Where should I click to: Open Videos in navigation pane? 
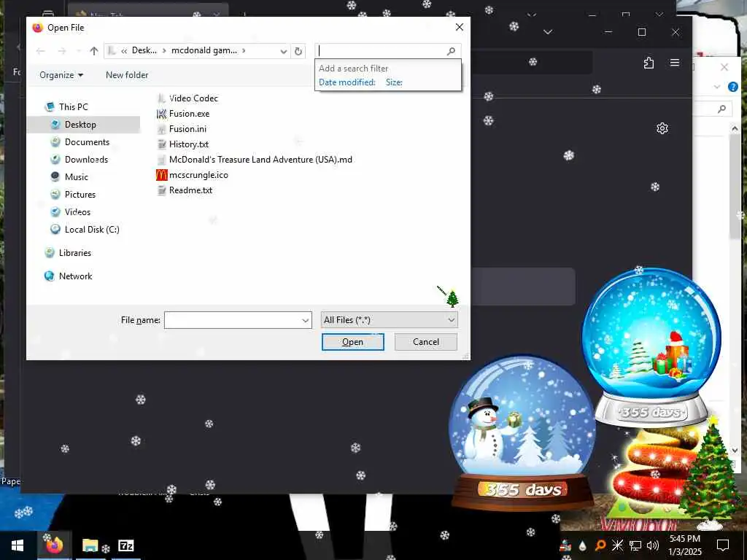[x=77, y=212]
